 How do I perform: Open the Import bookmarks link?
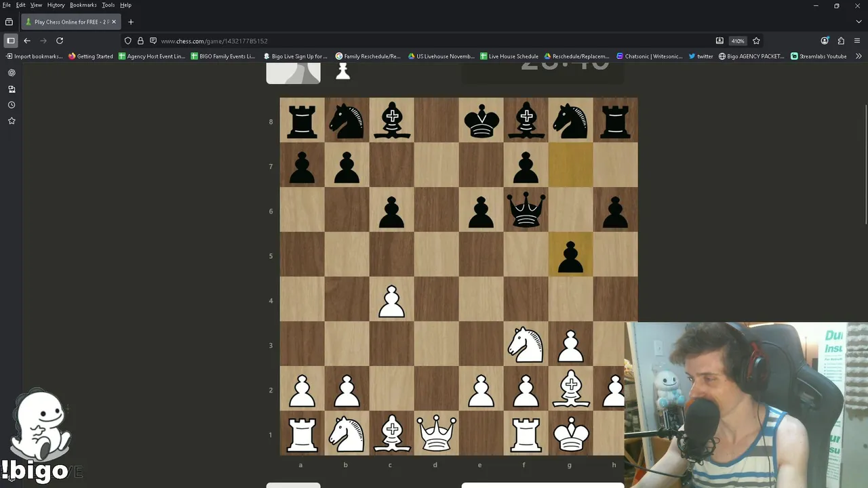[x=34, y=56]
